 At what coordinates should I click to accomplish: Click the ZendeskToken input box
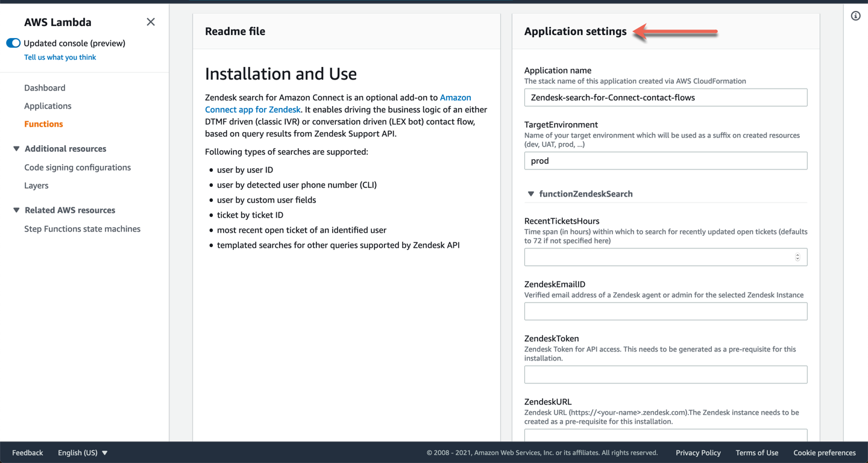pos(665,375)
